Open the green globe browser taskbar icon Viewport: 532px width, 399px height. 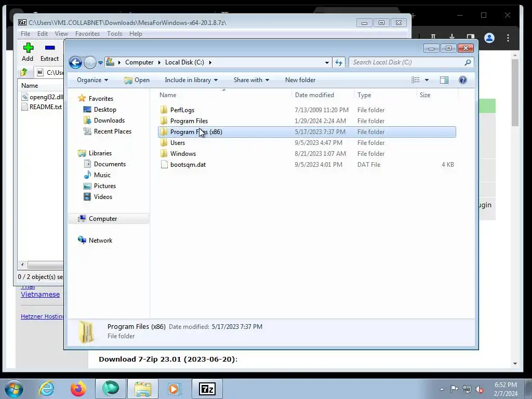[111, 389]
